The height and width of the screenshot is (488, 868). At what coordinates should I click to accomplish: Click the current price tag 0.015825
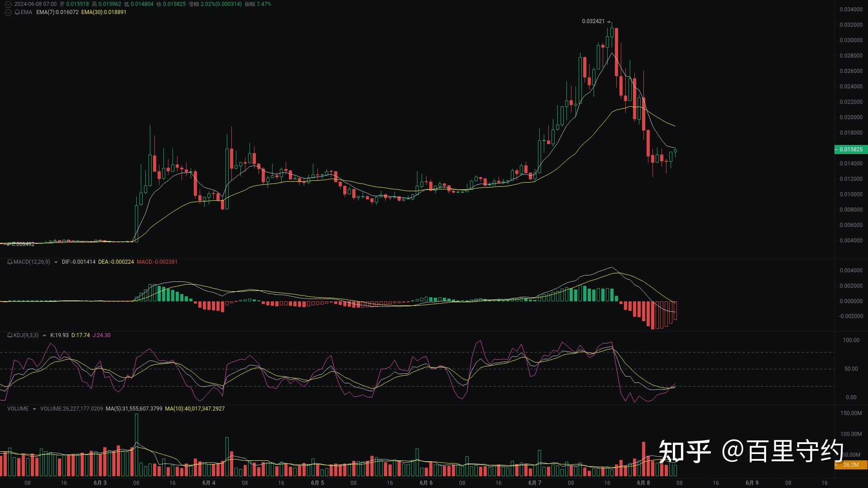point(851,150)
